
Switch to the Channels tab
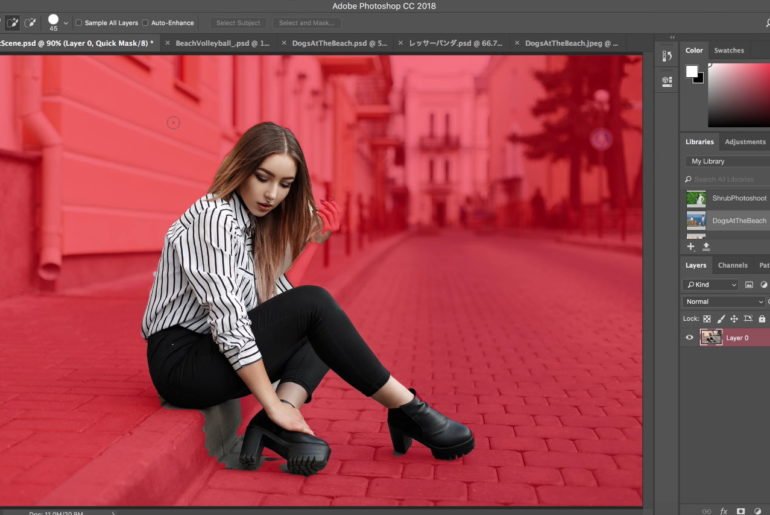[x=732, y=265]
